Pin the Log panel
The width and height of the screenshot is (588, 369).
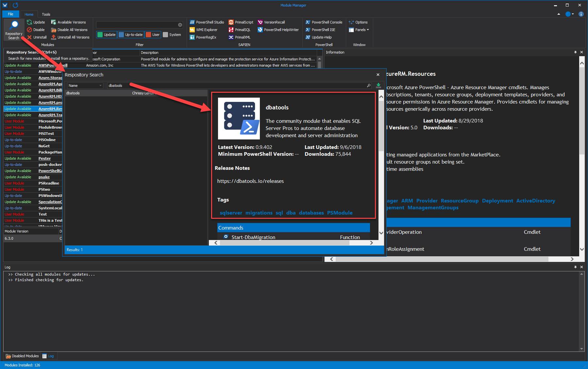click(x=575, y=267)
